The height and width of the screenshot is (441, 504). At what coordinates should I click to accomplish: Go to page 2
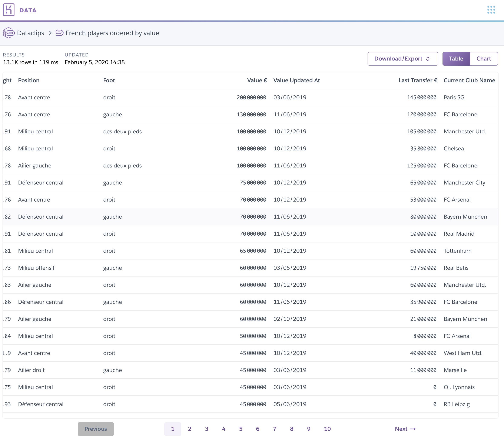coord(190,429)
